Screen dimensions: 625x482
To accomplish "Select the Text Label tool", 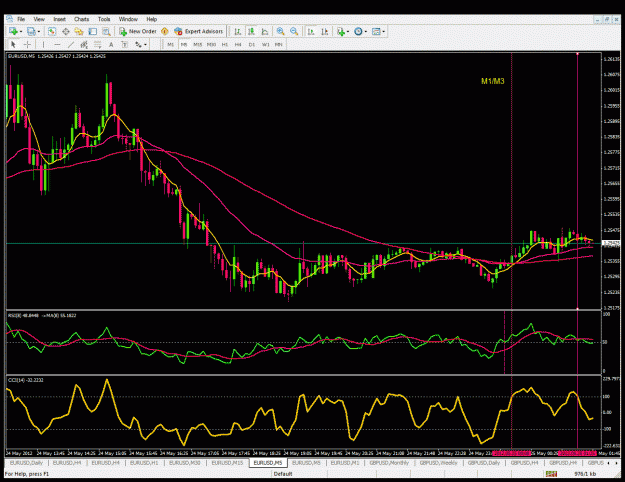I will [125, 45].
